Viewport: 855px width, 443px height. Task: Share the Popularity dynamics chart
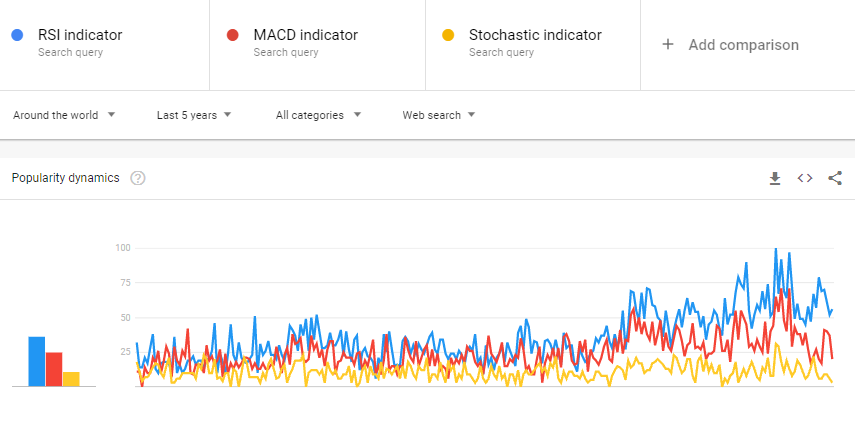pos(835,178)
